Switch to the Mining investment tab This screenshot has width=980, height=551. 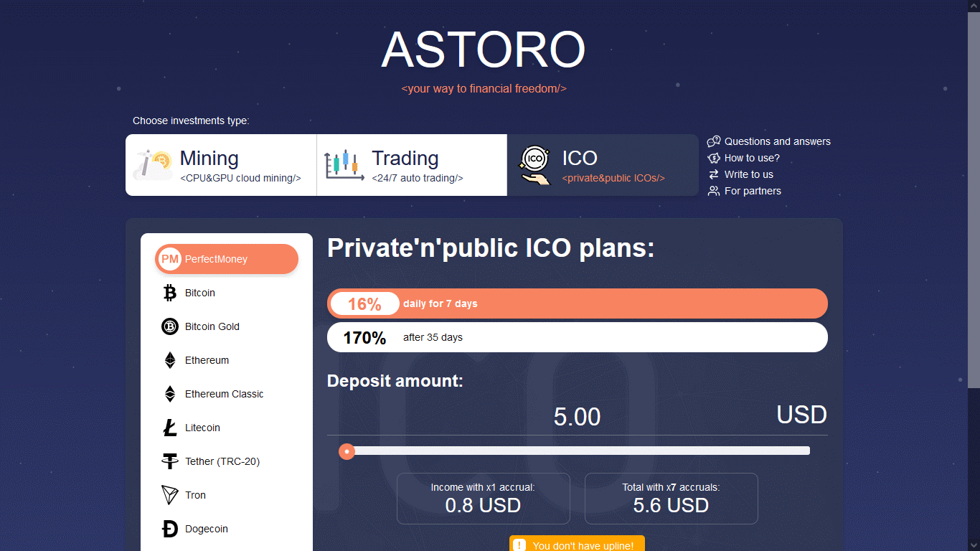pos(221,165)
